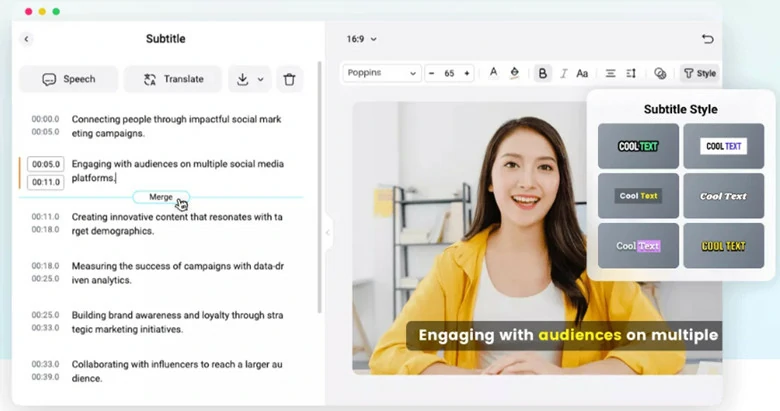Image resolution: width=780 pixels, height=411 pixels.
Task: Select subtitle 'Connecting people through impactful social'
Action: [177, 126]
